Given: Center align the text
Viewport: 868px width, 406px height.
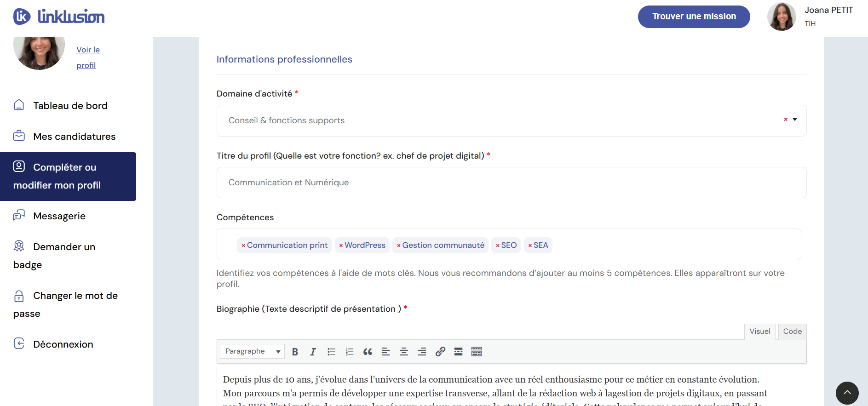Looking at the screenshot, I should point(404,352).
